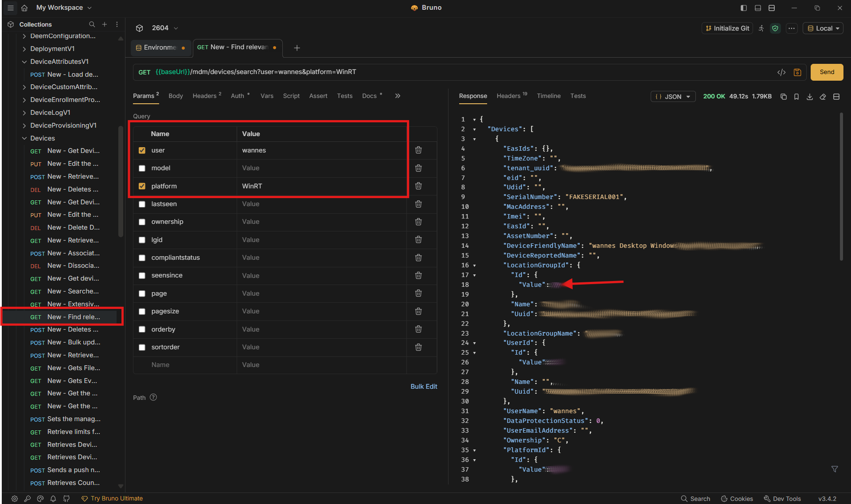The width and height of the screenshot is (851, 504).
Task: Show more request tabs with double chevron
Action: tap(398, 96)
